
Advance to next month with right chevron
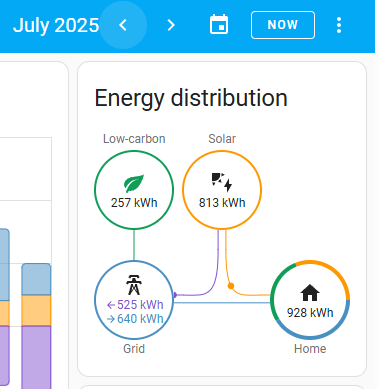171,25
